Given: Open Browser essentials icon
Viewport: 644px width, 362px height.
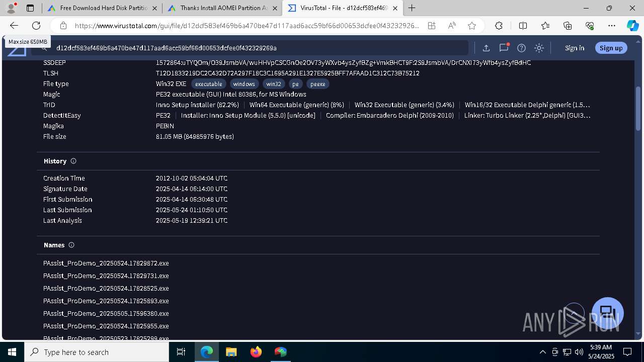Looking at the screenshot, I should [x=590, y=26].
